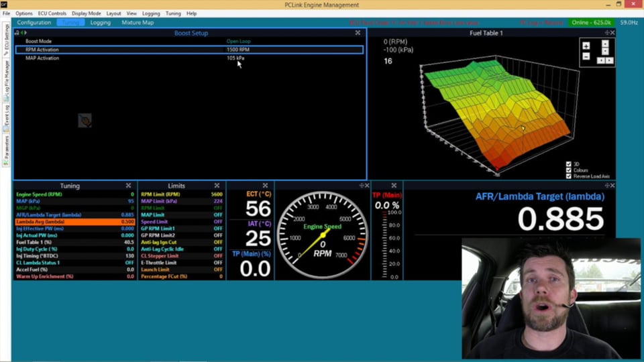The height and width of the screenshot is (362, 644).
Task: Close the Boost Setup panel
Action: [x=358, y=33]
